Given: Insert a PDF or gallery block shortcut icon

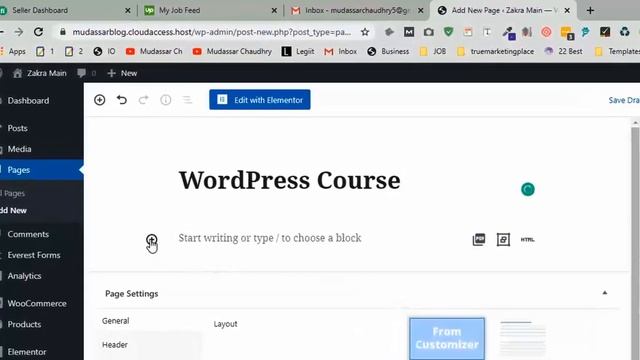Looking at the screenshot, I should 479,239.
